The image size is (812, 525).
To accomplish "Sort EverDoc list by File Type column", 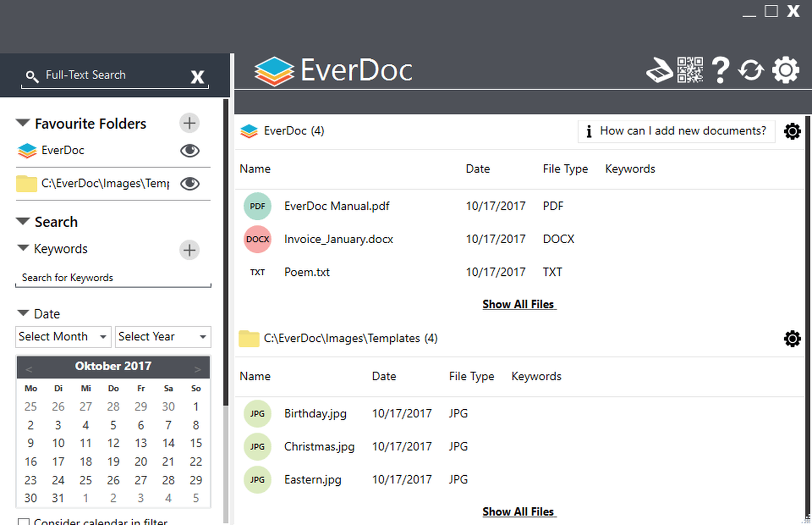I will 565,169.
